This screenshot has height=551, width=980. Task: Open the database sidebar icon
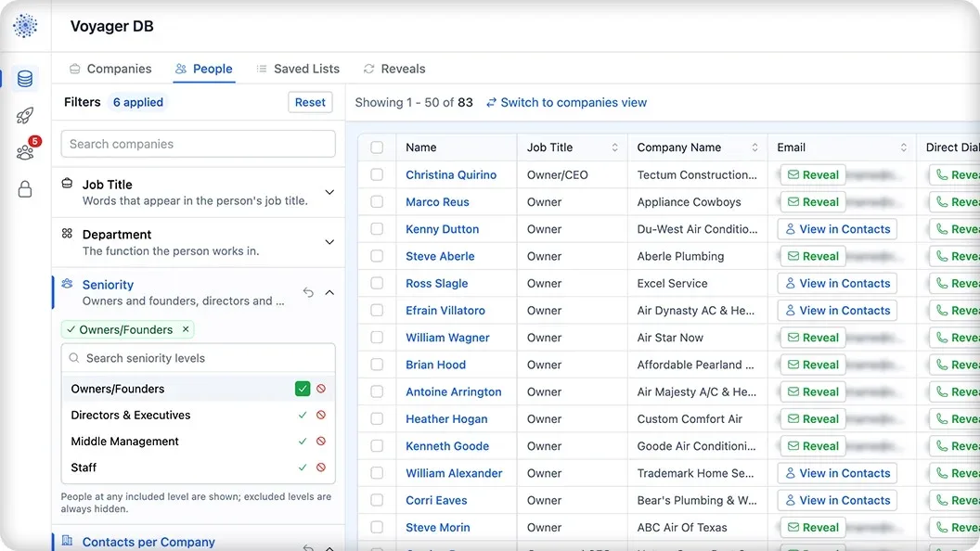tap(25, 79)
